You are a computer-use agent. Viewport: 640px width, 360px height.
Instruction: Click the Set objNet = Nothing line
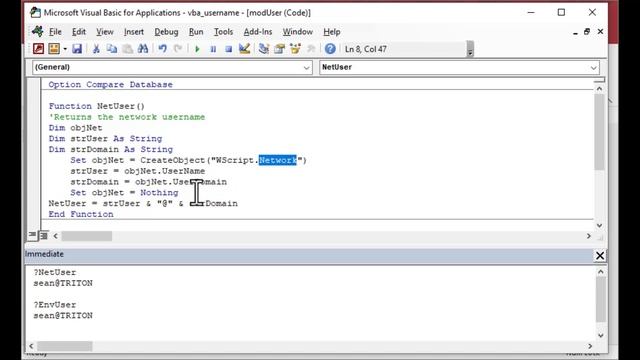pyautogui.click(x=124, y=193)
